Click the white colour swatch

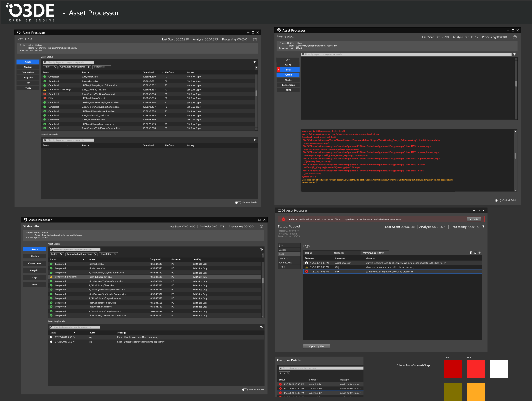tap(499, 369)
